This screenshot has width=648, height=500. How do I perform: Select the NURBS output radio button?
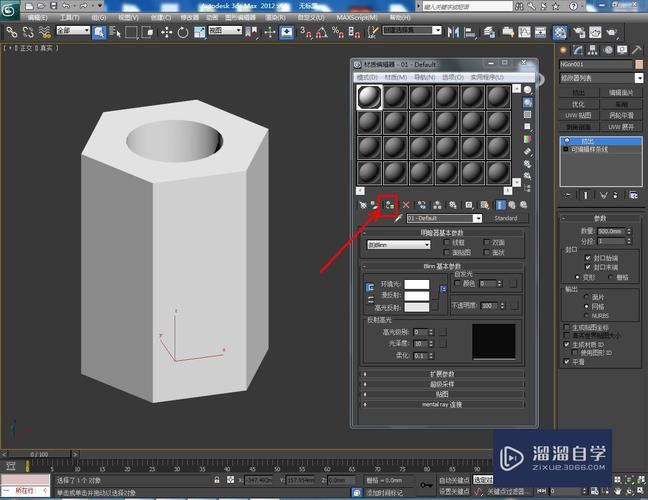[x=586, y=316]
